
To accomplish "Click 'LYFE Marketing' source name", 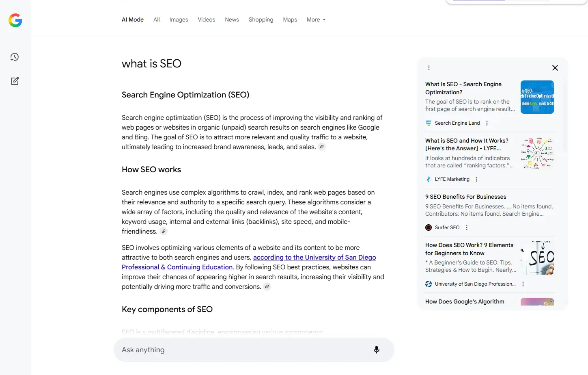I will pos(452,179).
